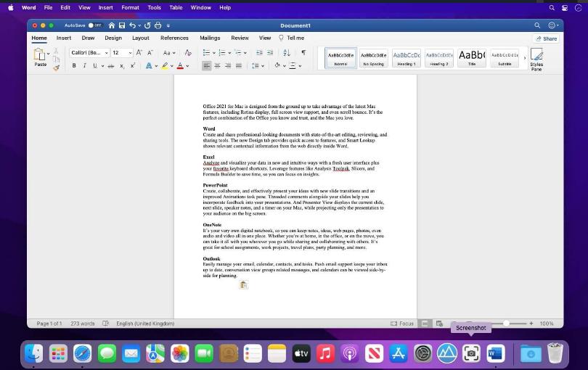Decrease paragraph indent
588x370 pixels.
tap(259, 52)
